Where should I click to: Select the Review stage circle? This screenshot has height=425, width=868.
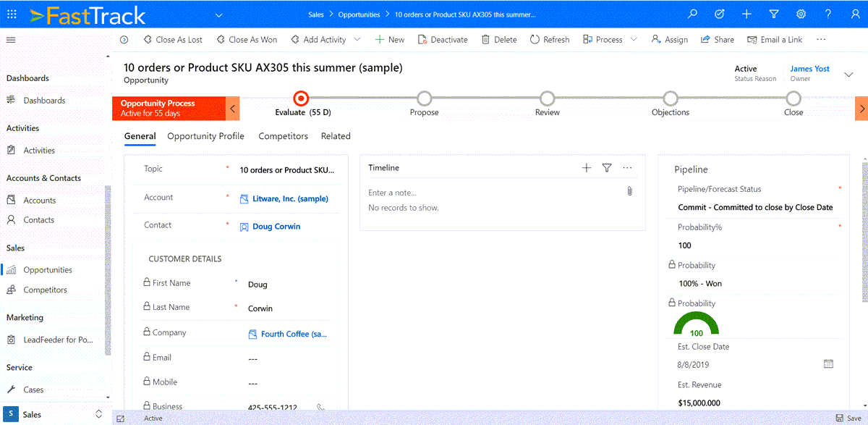pos(548,98)
